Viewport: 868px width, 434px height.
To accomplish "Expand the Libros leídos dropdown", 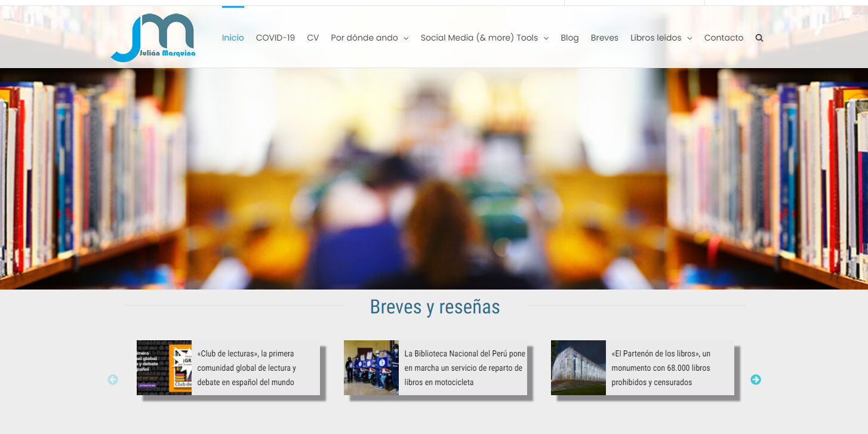I will (661, 38).
